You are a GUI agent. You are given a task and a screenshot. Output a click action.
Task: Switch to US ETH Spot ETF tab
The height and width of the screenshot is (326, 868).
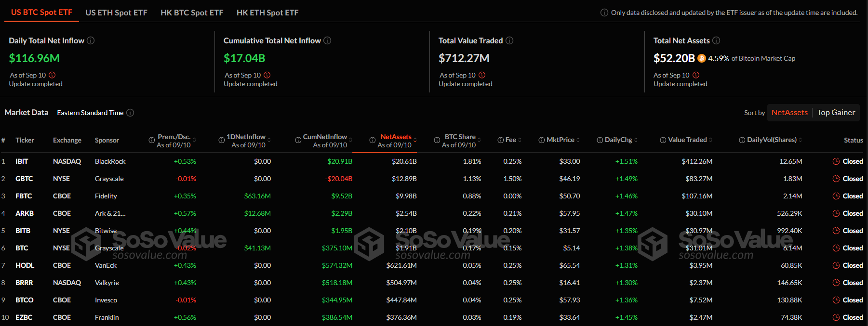tap(116, 13)
